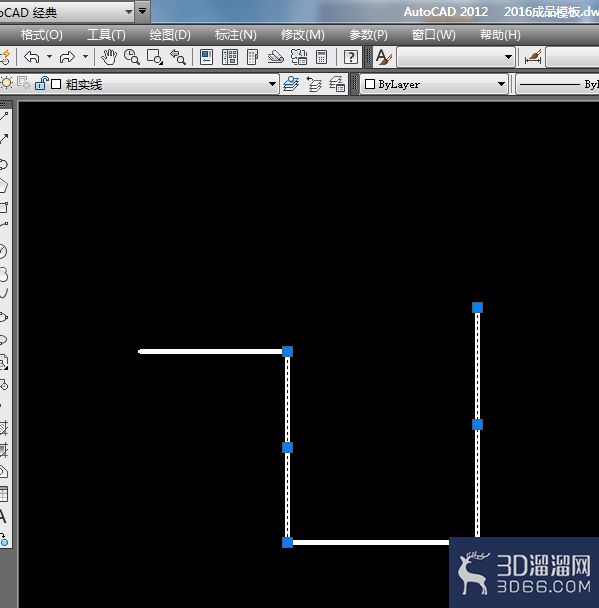Open 工具(T) menu
This screenshot has height=608, width=599.
coord(106,35)
